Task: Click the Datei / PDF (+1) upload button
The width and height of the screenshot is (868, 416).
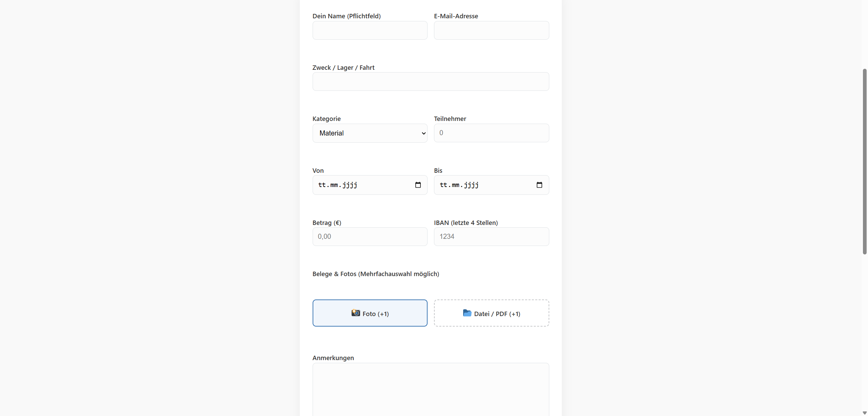Action: [491, 313]
